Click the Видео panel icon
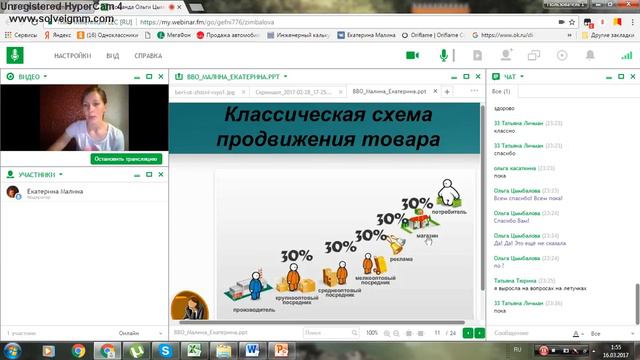 (x=10, y=76)
